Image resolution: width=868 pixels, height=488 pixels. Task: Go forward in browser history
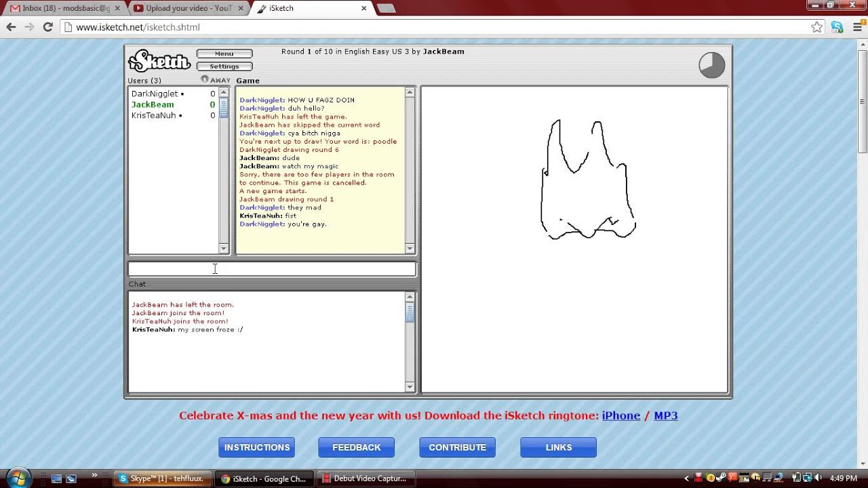point(29,27)
